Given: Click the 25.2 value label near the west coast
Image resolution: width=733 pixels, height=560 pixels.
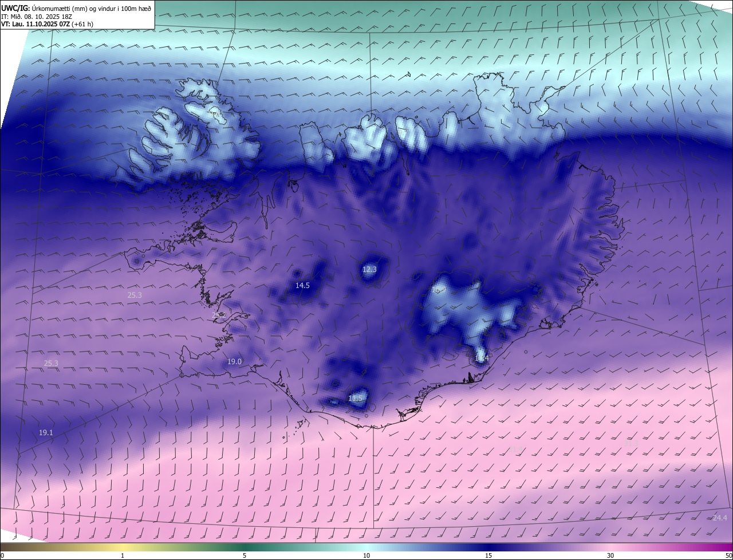Looking at the screenshot, I should (x=219, y=315).
